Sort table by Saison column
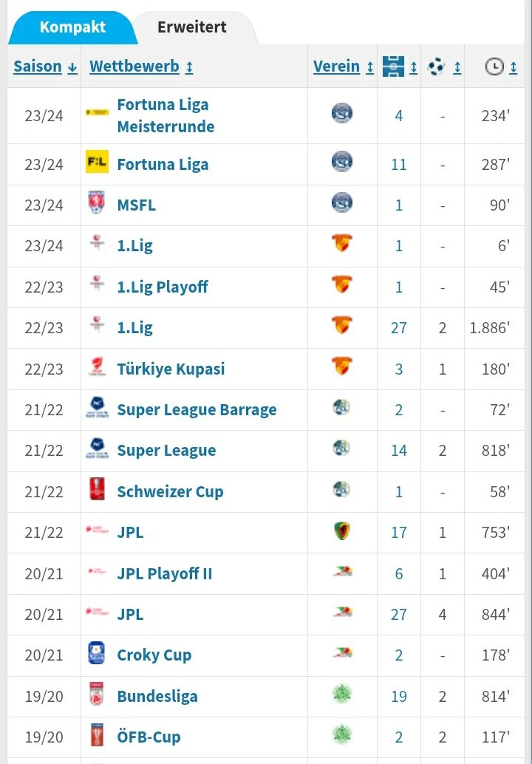This screenshot has height=764, width=532. 45,66
